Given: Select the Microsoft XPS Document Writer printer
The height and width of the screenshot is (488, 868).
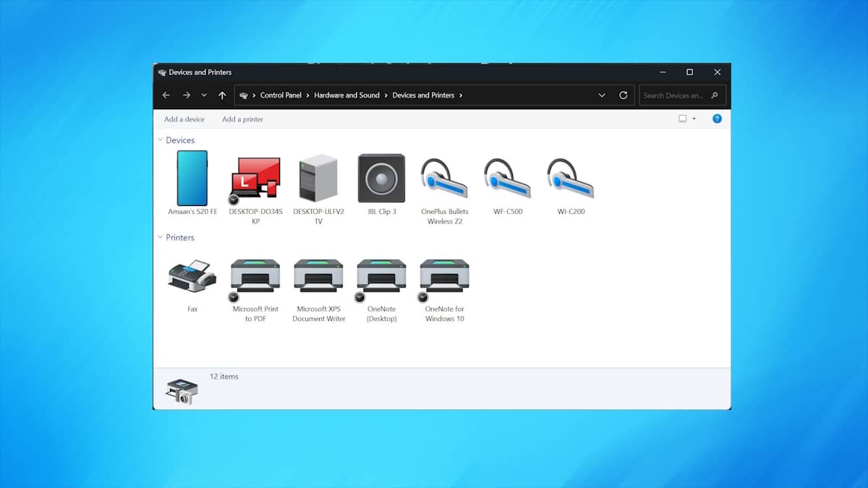Looking at the screenshot, I should coord(318,276).
